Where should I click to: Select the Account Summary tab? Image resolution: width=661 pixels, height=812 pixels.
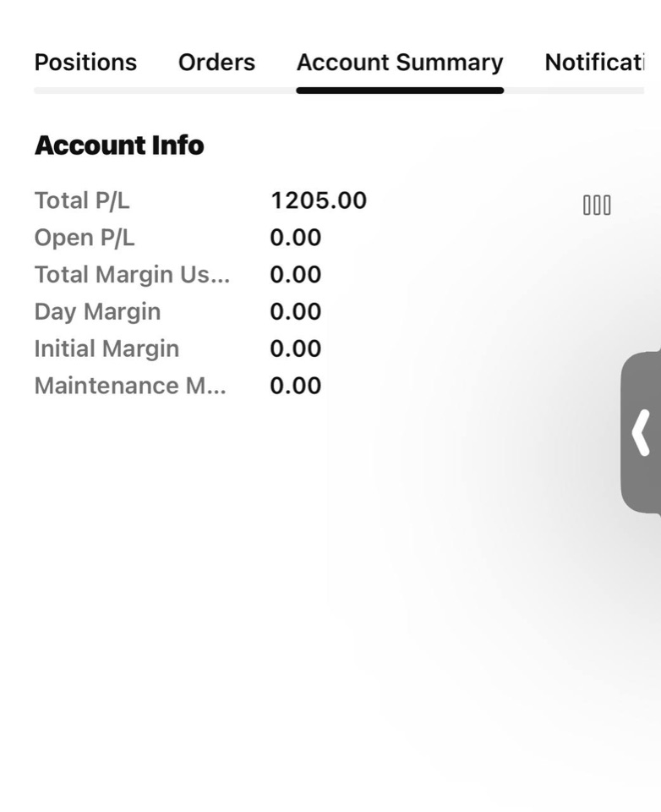click(400, 63)
